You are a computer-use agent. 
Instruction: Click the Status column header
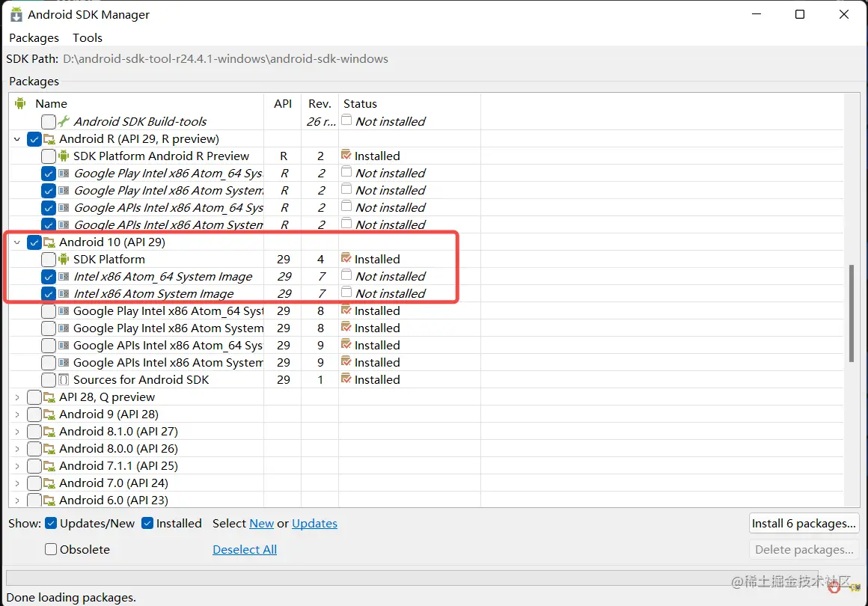[409, 103]
